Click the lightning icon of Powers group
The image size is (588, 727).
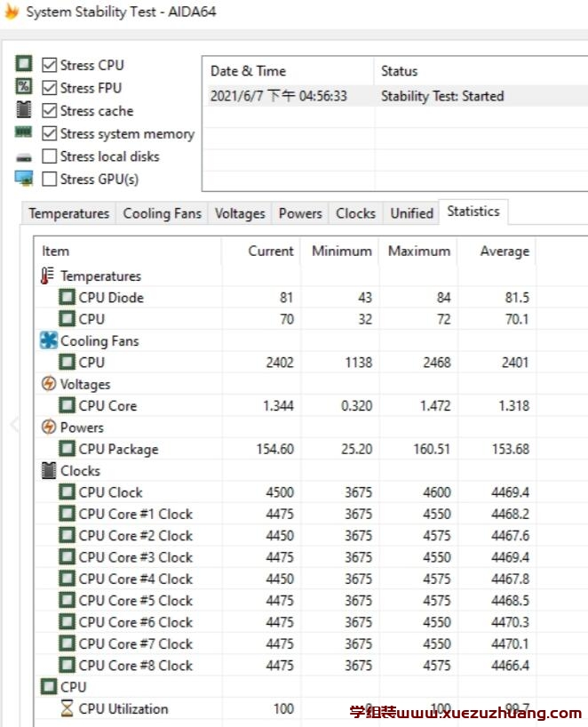(x=49, y=427)
